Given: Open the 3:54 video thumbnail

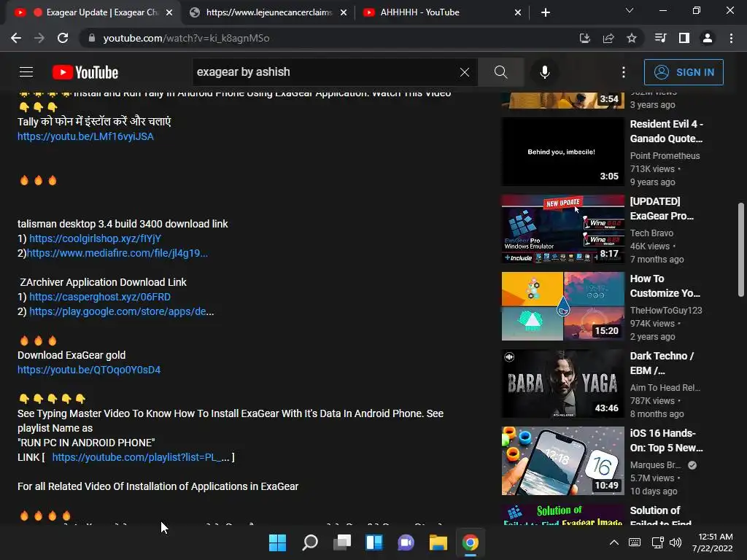Looking at the screenshot, I should click(562, 100).
